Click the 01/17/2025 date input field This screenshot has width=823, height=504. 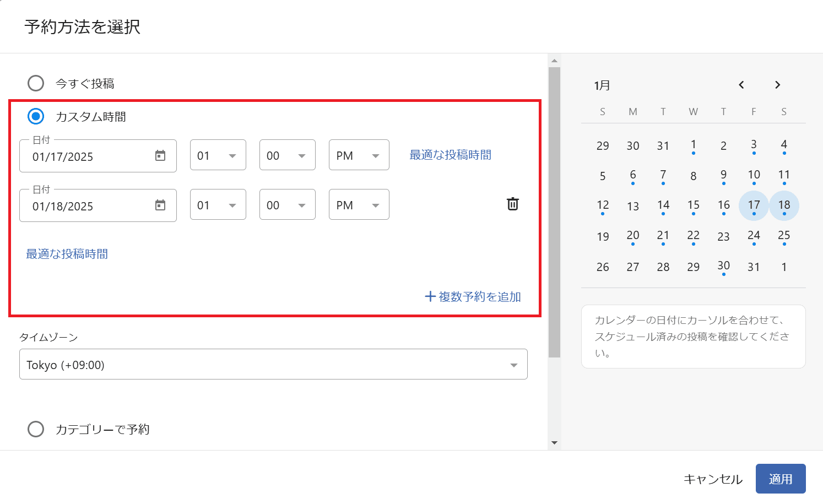click(x=98, y=156)
